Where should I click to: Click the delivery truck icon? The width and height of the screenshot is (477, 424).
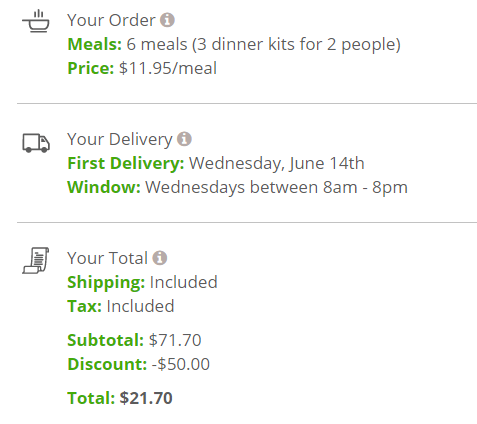[x=36, y=143]
